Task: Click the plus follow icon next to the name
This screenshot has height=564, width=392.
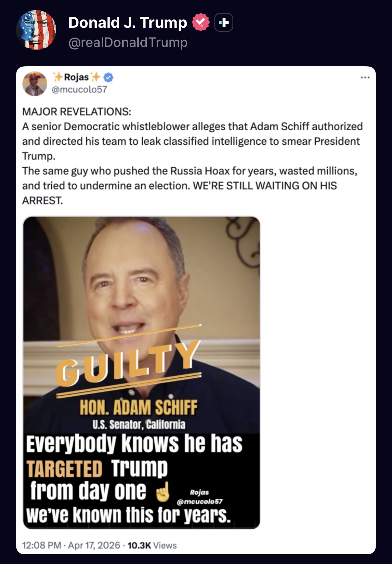Action: (x=223, y=22)
